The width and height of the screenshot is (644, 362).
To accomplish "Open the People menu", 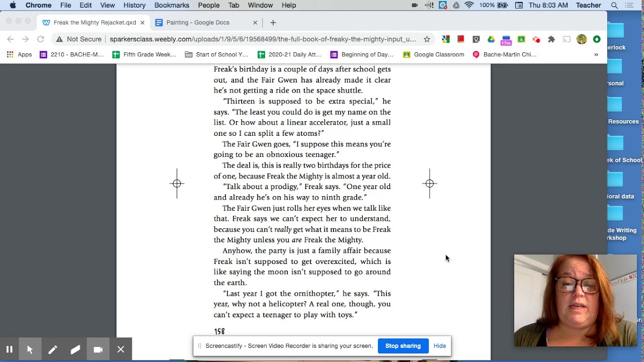I will pyautogui.click(x=208, y=5).
